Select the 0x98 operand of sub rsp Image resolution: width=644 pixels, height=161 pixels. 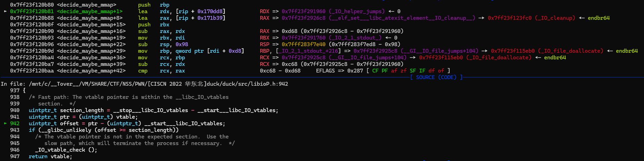pos(182,44)
